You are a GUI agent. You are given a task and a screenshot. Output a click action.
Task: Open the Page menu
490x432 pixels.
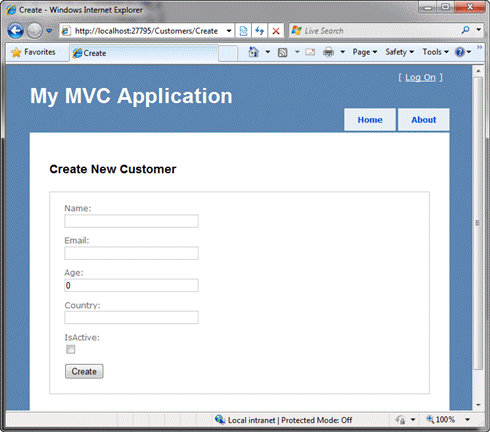point(365,52)
